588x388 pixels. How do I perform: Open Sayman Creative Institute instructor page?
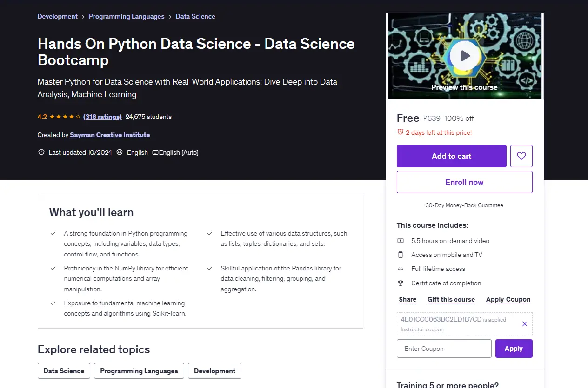[110, 135]
